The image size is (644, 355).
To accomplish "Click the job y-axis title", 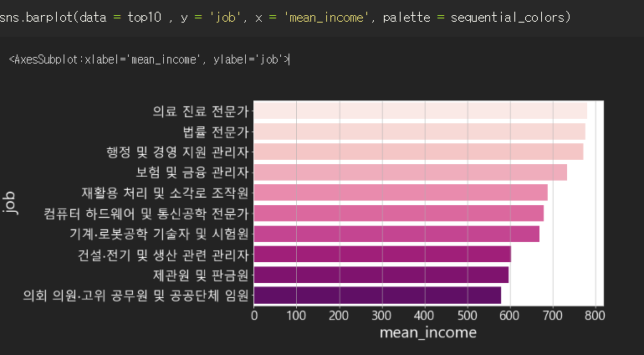I will coord(9,203).
